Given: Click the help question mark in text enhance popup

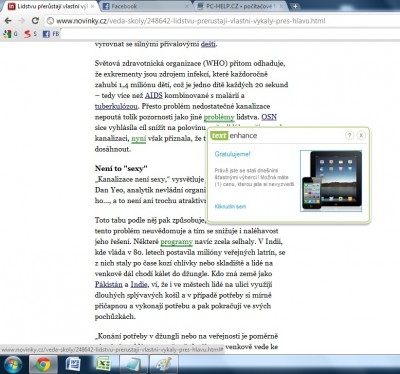Looking at the screenshot, I should 349,135.
